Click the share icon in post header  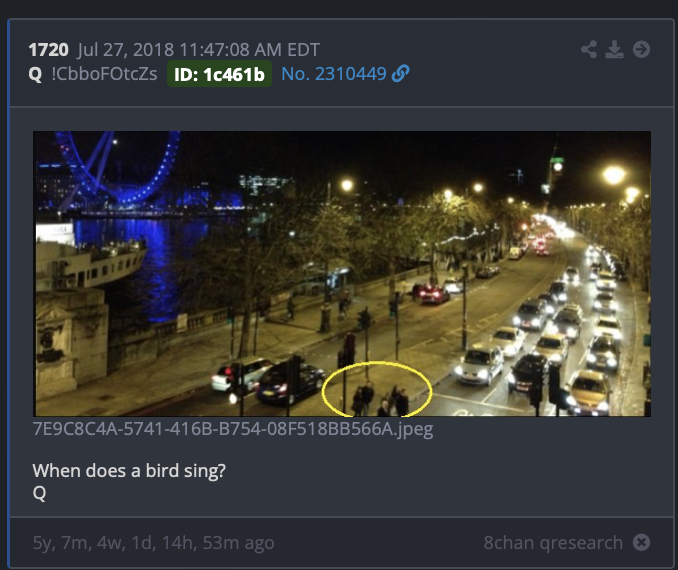coord(589,49)
